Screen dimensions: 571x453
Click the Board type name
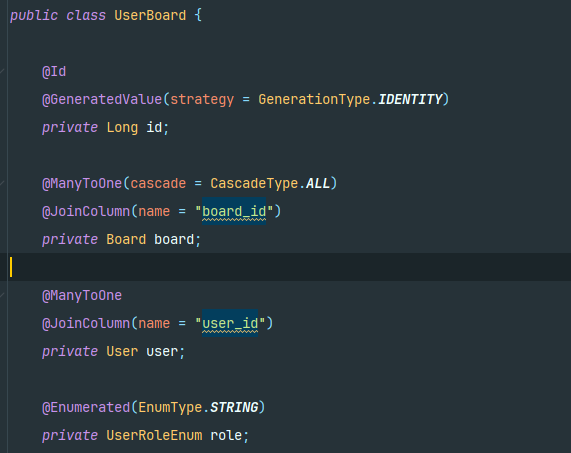click(126, 239)
